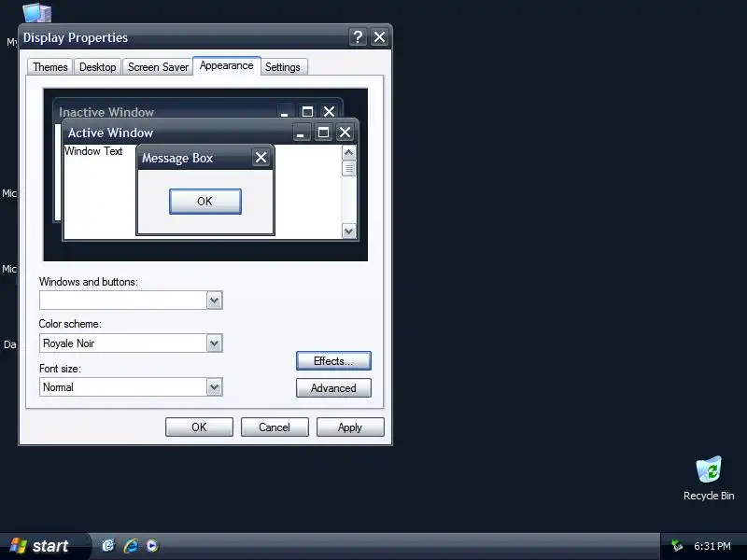Select the Appearance tab

click(227, 65)
